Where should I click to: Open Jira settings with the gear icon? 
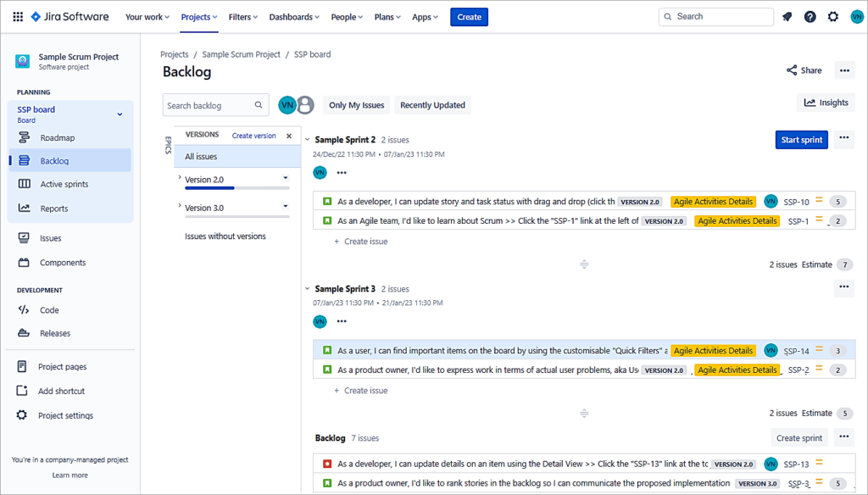pos(832,16)
